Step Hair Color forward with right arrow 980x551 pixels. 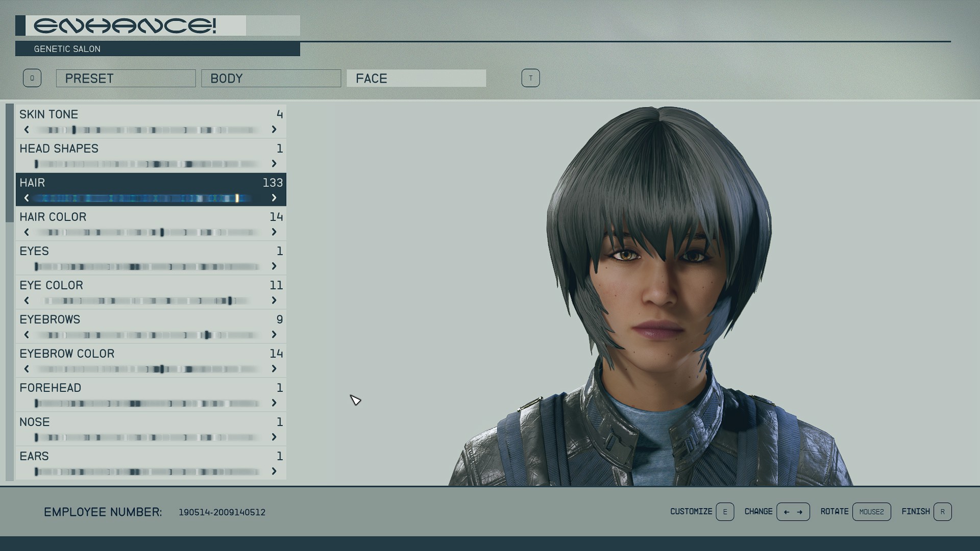tap(274, 232)
